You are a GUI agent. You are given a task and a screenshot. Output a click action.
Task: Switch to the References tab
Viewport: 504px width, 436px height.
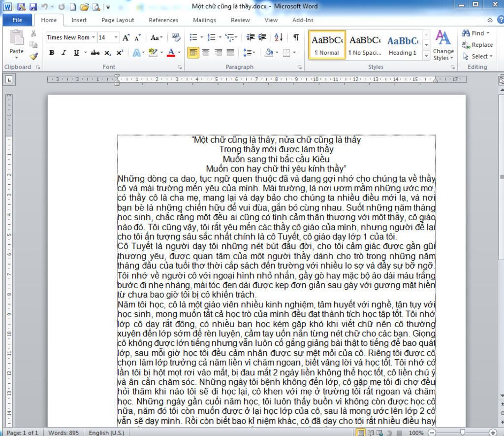coord(163,20)
